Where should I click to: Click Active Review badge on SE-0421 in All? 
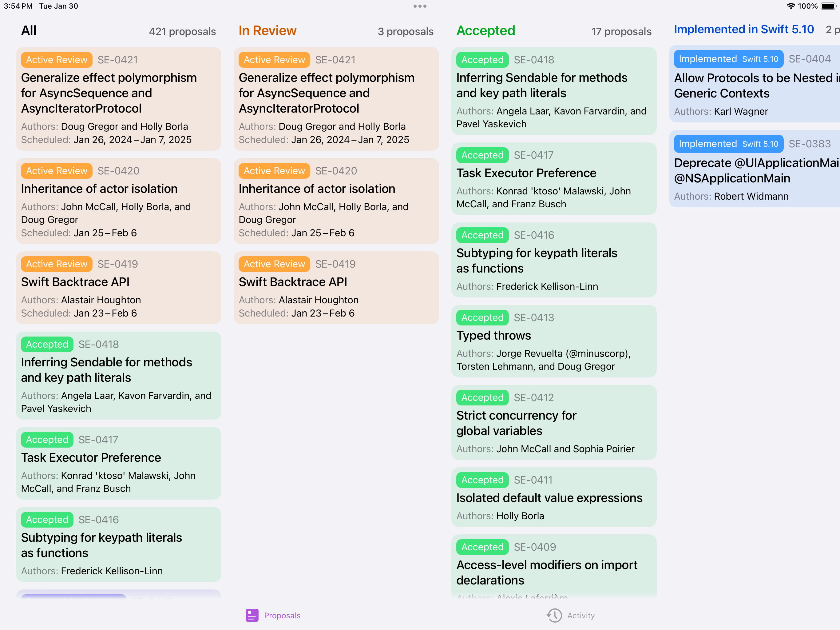tap(57, 60)
